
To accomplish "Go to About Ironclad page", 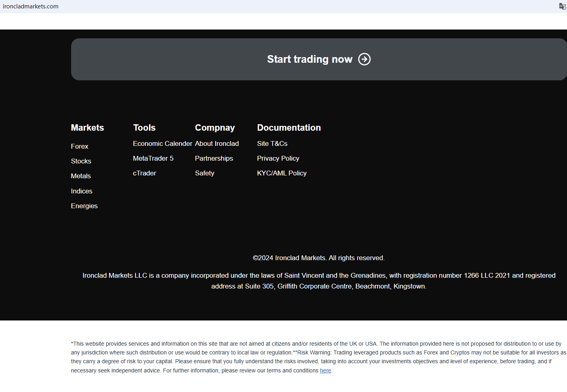I will 217,143.
